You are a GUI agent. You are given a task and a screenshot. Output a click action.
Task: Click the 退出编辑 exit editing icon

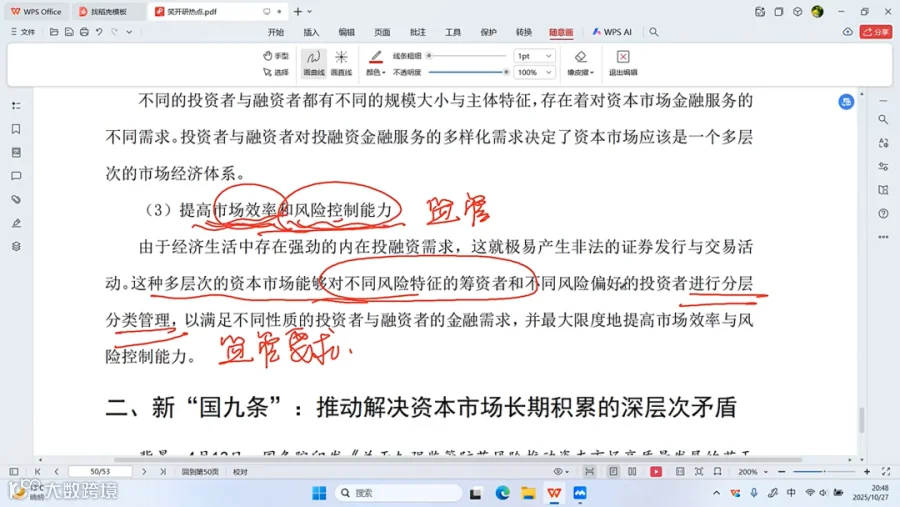[x=623, y=57]
